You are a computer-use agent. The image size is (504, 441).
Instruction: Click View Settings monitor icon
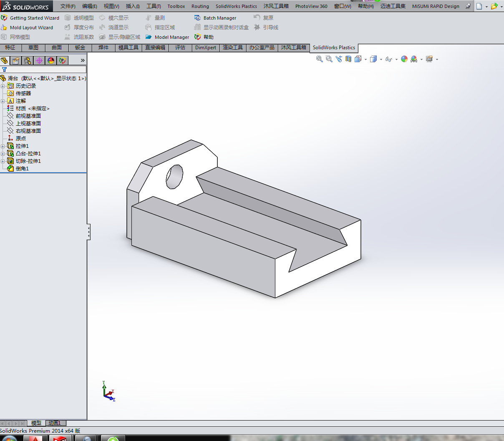tap(429, 59)
